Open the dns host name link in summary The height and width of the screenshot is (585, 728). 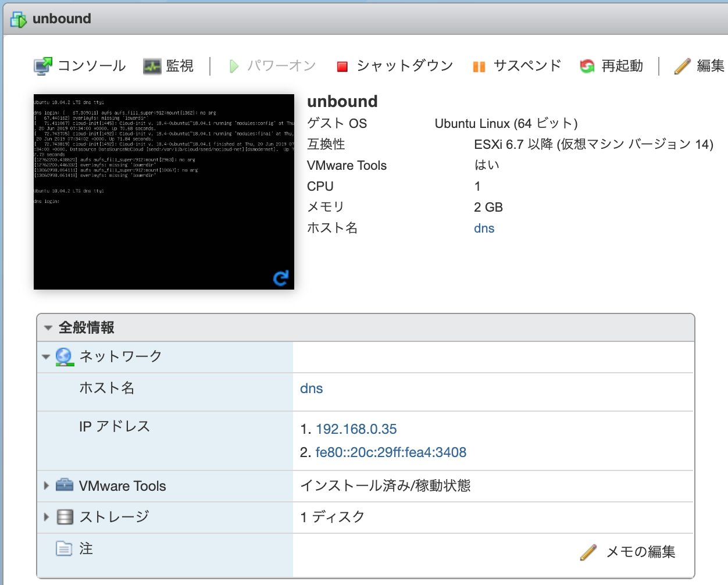tap(484, 229)
